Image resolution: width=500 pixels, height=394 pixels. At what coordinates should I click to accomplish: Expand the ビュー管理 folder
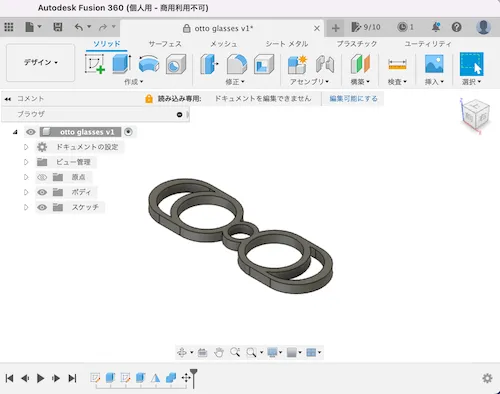26,162
